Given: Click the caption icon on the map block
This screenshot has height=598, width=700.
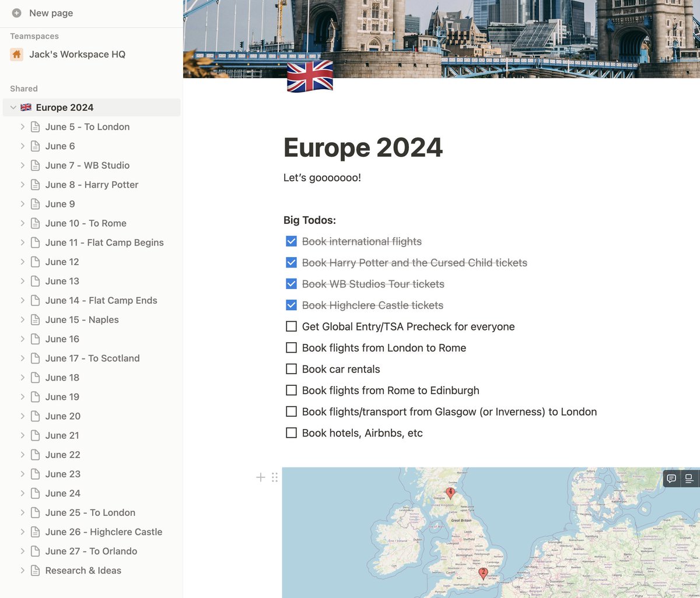Looking at the screenshot, I should (x=689, y=479).
